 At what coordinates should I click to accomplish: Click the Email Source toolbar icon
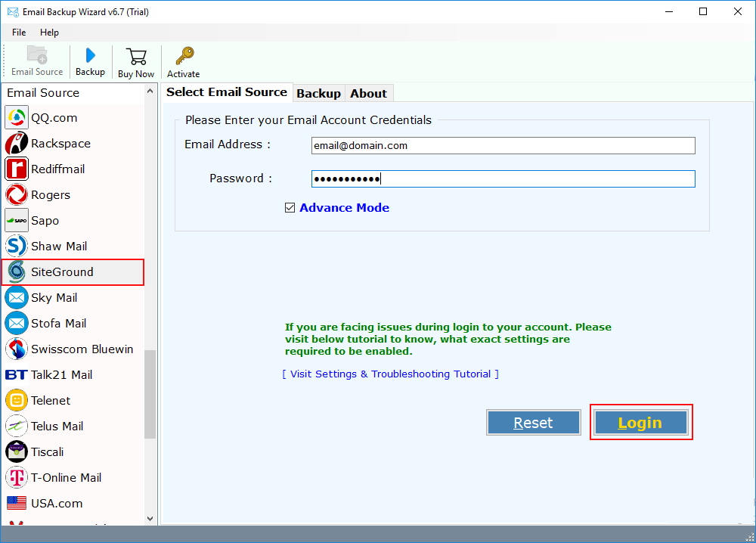click(37, 55)
